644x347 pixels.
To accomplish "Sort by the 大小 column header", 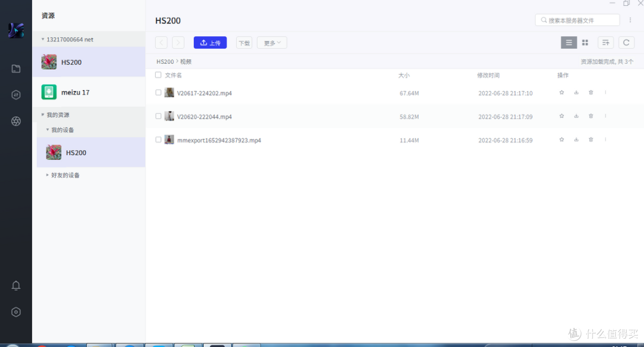I will (x=404, y=75).
